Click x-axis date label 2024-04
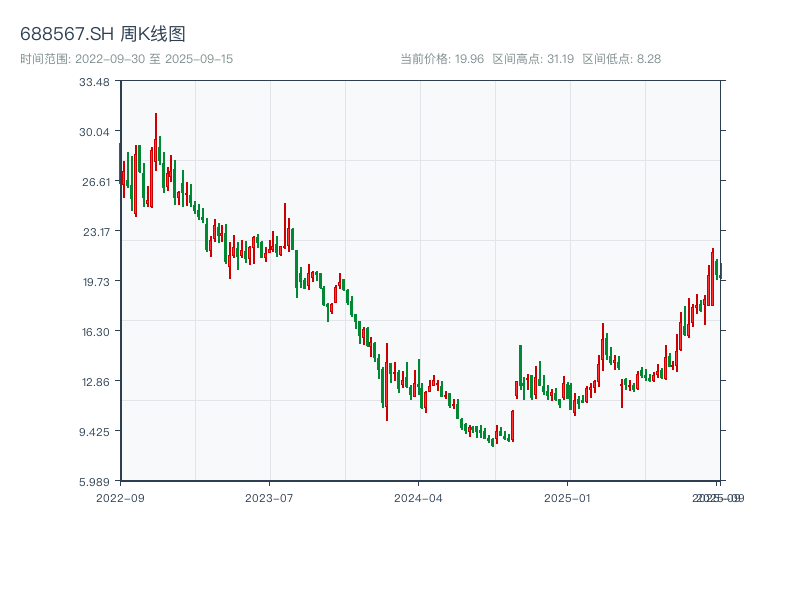This screenshot has height=600, width=800. [x=418, y=498]
